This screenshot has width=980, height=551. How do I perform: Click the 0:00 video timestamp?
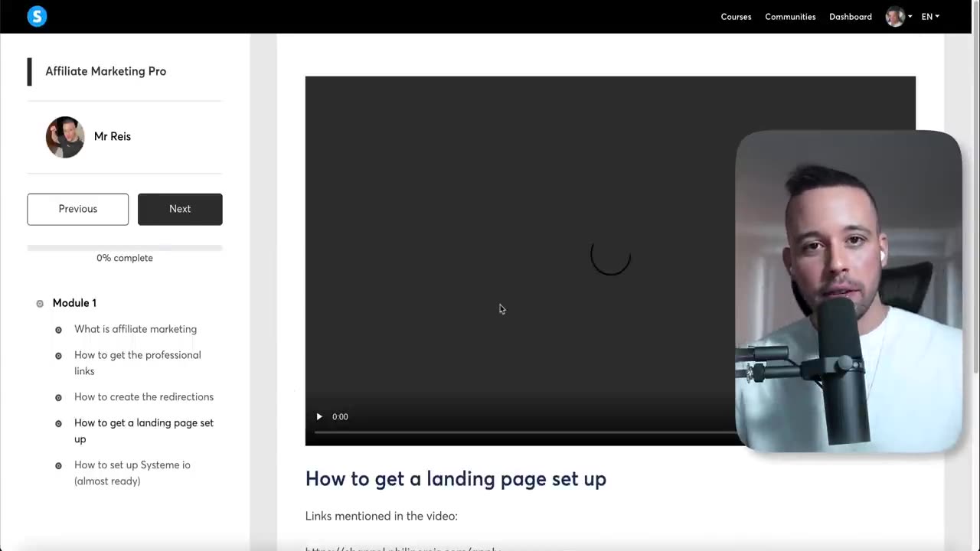tap(340, 417)
